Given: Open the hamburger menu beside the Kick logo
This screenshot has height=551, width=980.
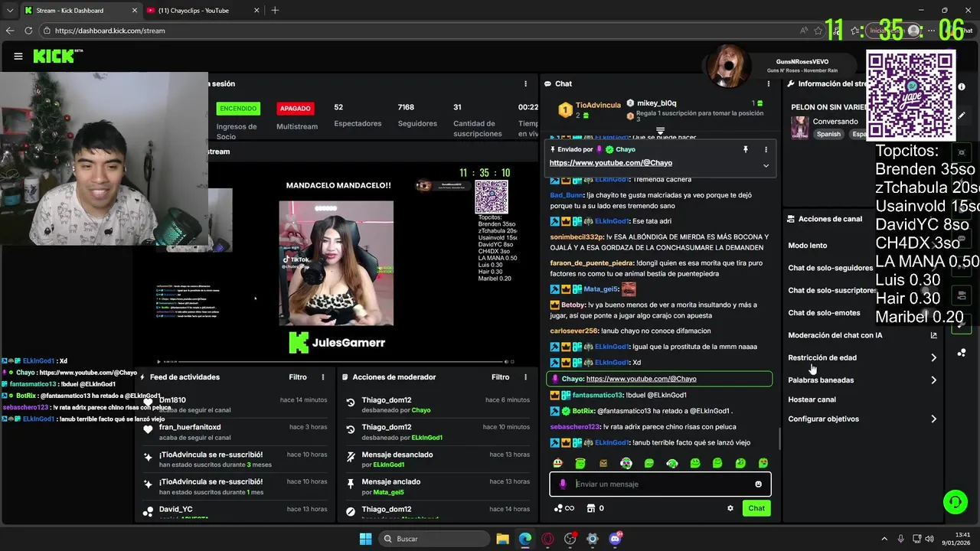Looking at the screenshot, I should tap(18, 56).
